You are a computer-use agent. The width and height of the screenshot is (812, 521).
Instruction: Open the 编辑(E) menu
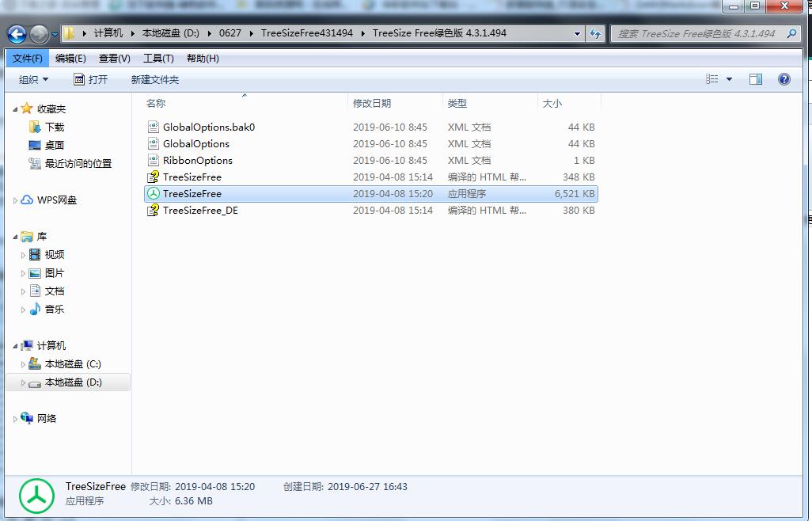pos(70,59)
